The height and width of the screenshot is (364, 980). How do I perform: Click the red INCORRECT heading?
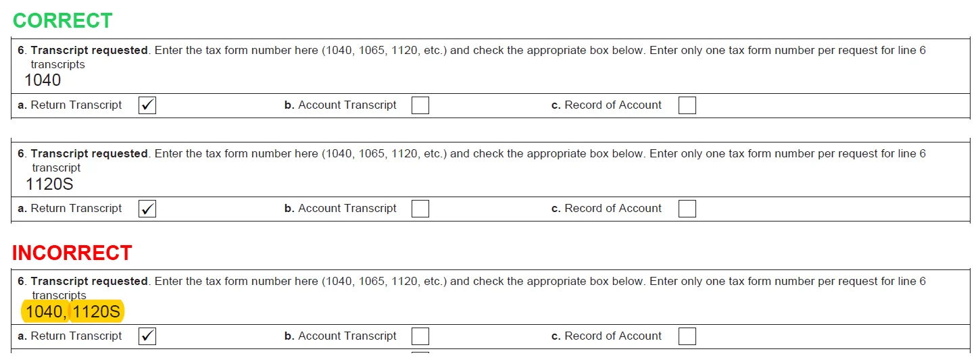coord(72,253)
